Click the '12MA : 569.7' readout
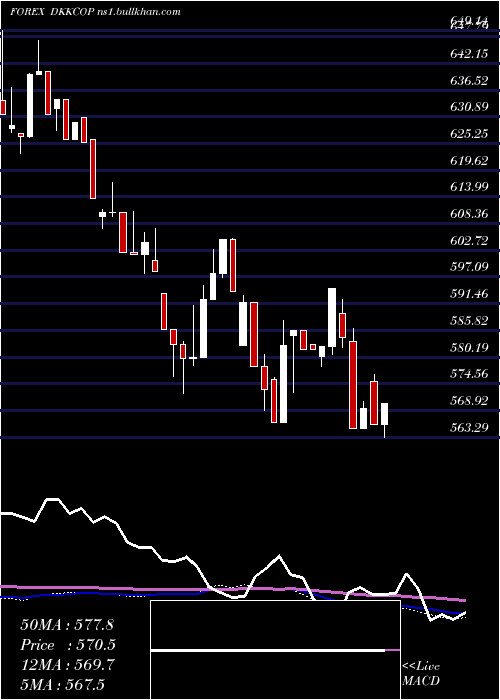 coord(67,665)
